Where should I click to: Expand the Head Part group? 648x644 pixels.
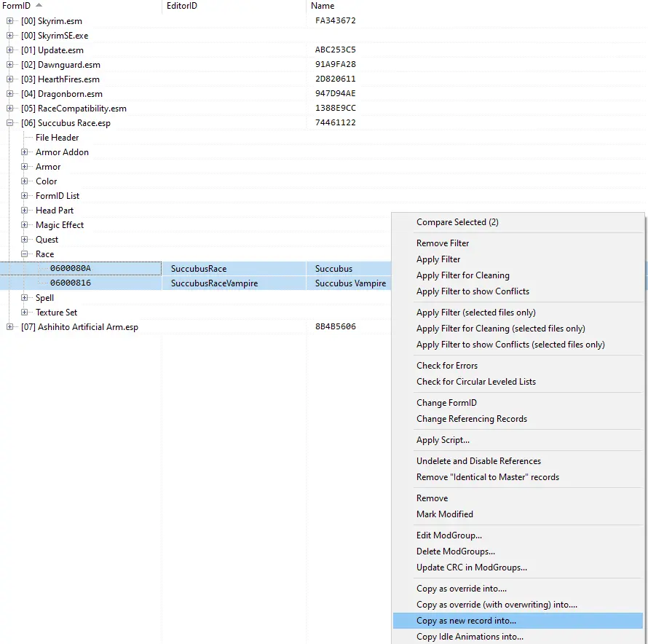click(x=24, y=211)
